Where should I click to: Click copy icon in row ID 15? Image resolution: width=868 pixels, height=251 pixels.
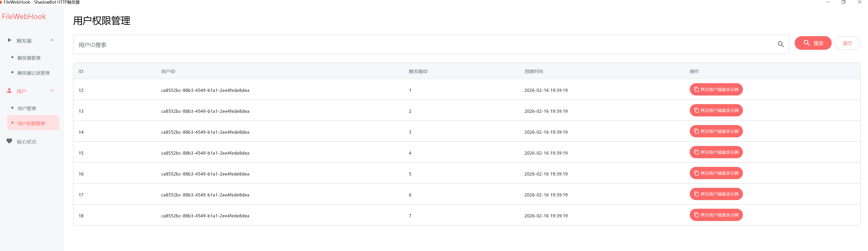(x=696, y=152)
